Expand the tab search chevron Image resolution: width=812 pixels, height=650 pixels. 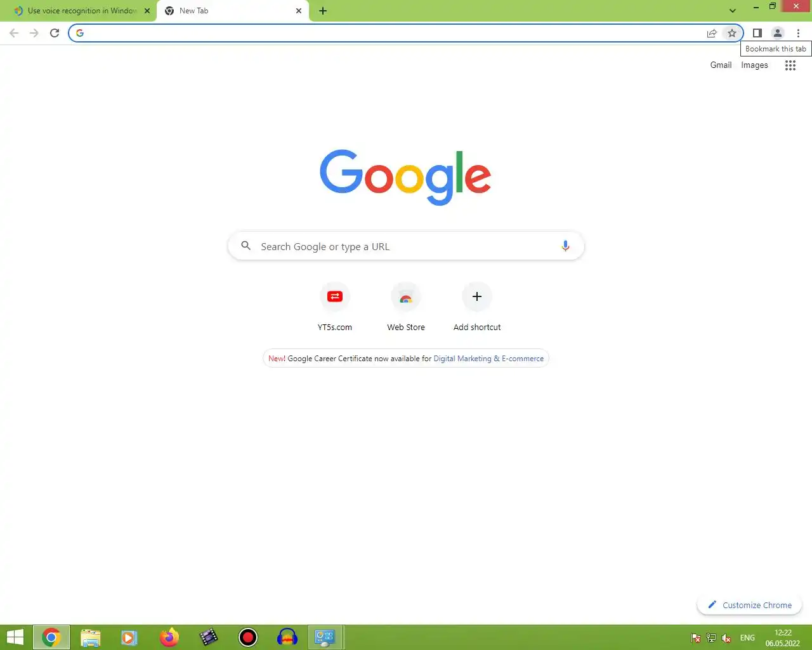click(x=733, y=11)
